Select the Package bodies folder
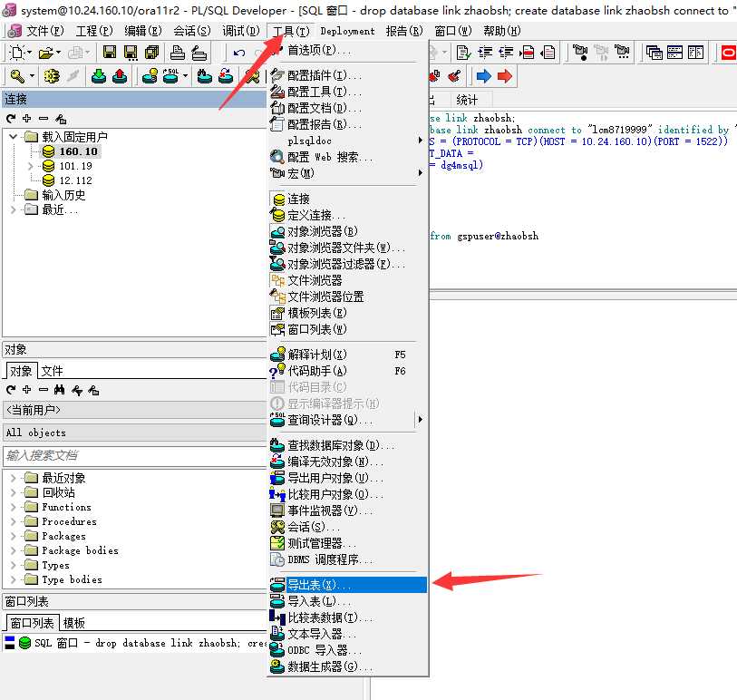Image resolution: width=737 pixels, height=700 pixels. pyautogui.click(x=80, y=550)
